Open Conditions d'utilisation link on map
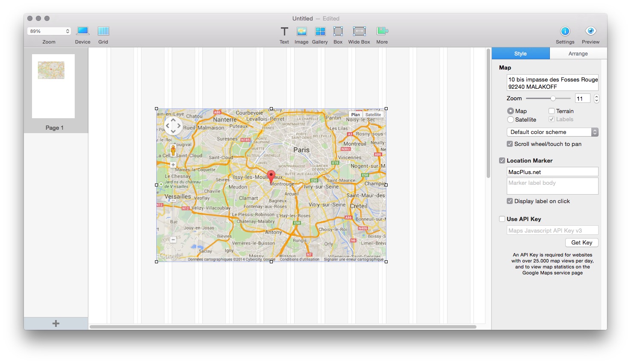This screenshot has height=364, width=631. click(300, 259)
